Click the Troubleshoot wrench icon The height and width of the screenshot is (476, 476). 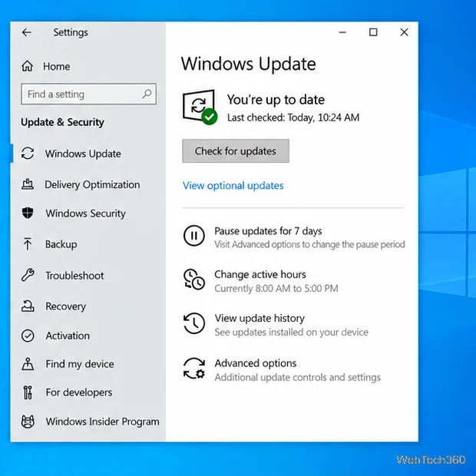[x=28, y=275]
